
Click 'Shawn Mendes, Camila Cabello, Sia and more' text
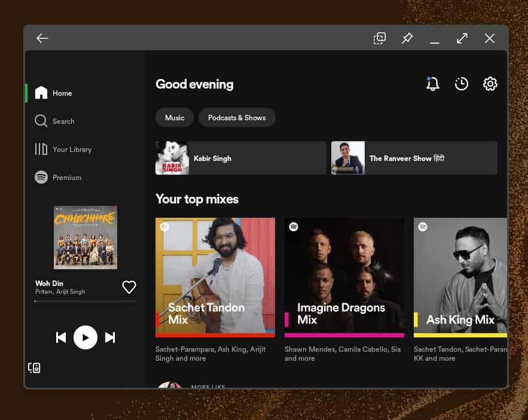343,354
